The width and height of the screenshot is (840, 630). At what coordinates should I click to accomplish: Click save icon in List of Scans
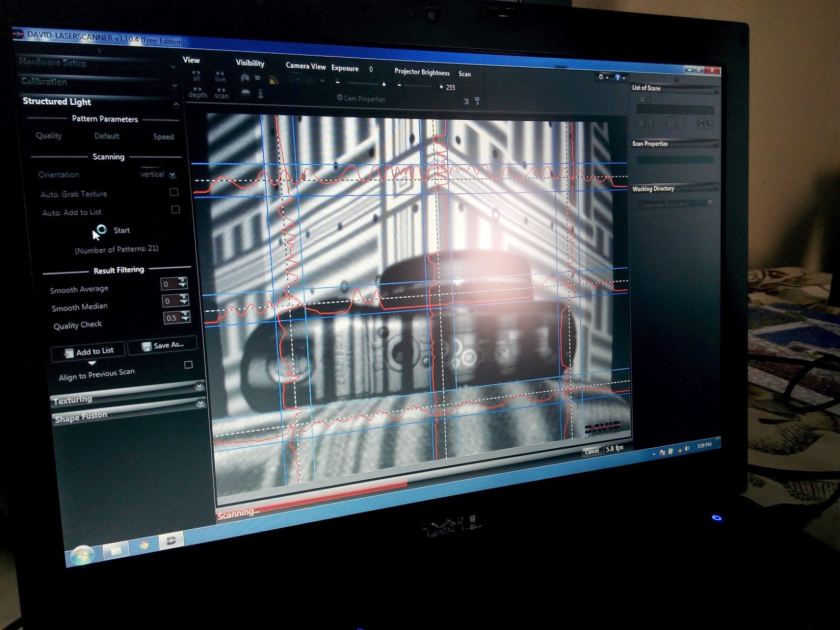[700, 123]
